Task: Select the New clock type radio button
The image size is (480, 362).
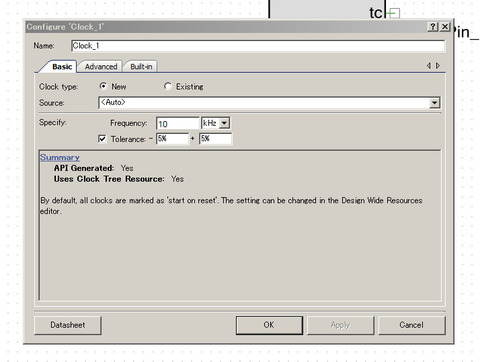Action: pos(103,86)
